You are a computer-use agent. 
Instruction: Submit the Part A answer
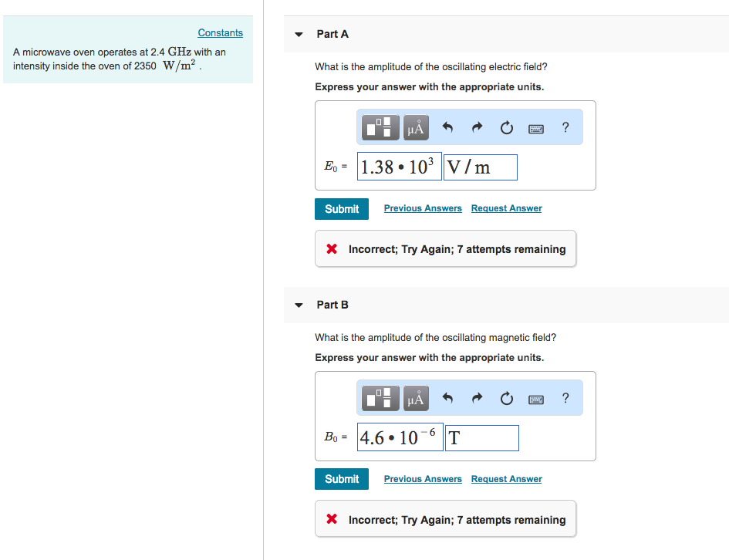point(342,209)
